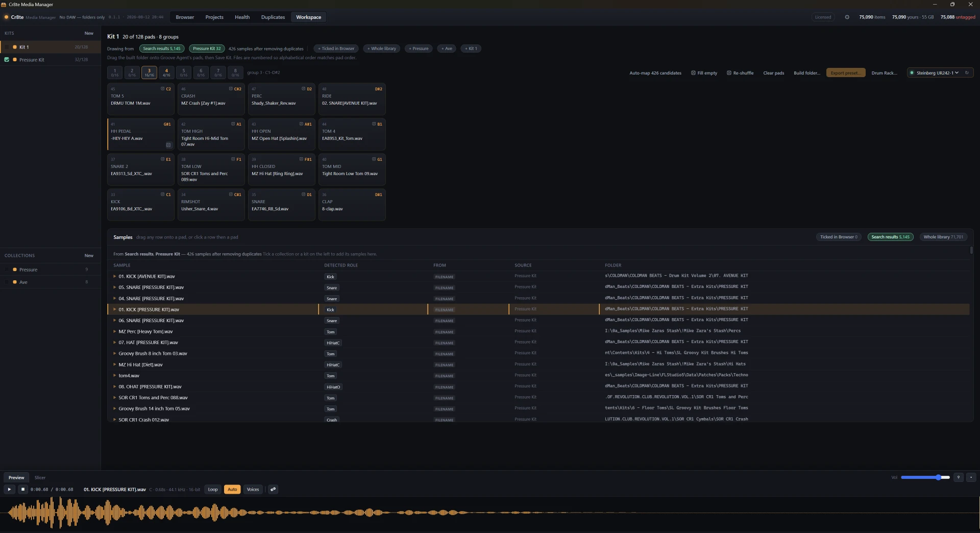The image size is (980, 533).
Task: Click dice icon on TOM HIGH pad
Action: 233,124
